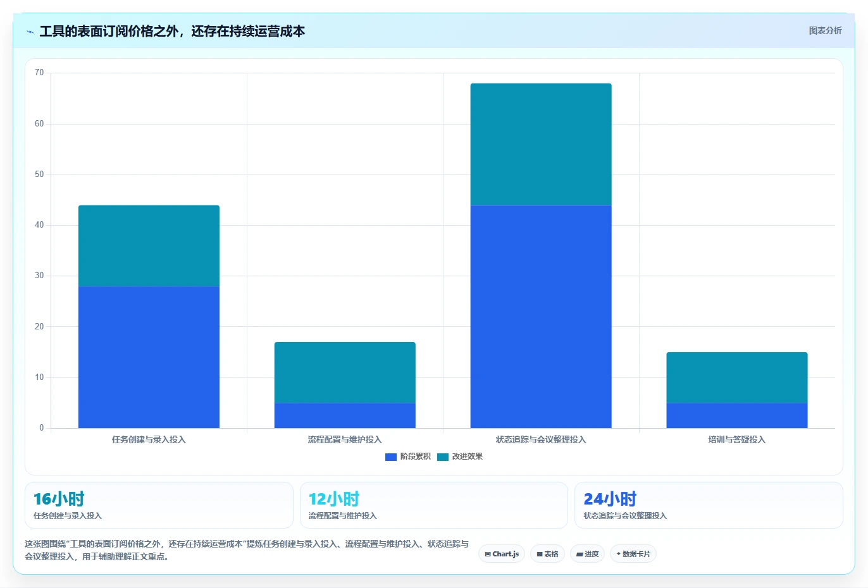Click blue 阶段累积 bar for 培训与答疑投入

[737, 415]
